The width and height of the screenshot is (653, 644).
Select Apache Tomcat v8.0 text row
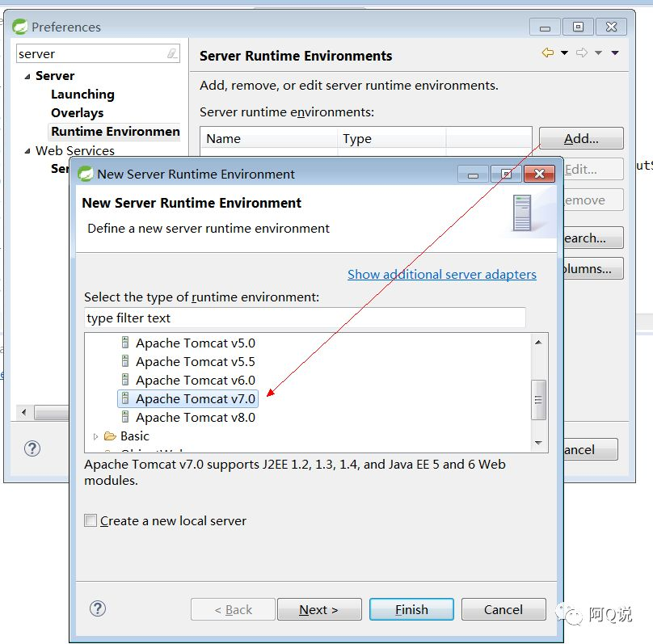[x=196, y=417]
